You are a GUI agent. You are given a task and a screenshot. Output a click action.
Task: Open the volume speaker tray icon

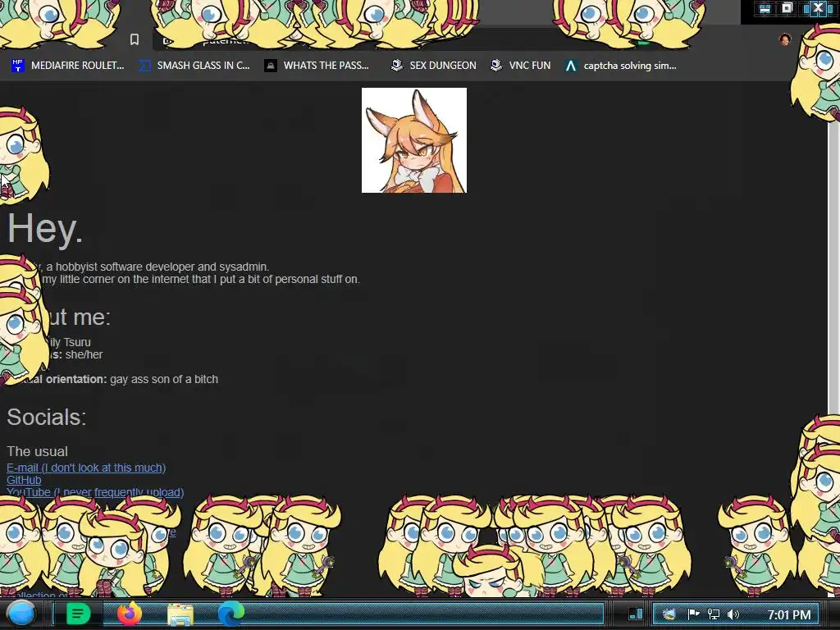point(733,614)
